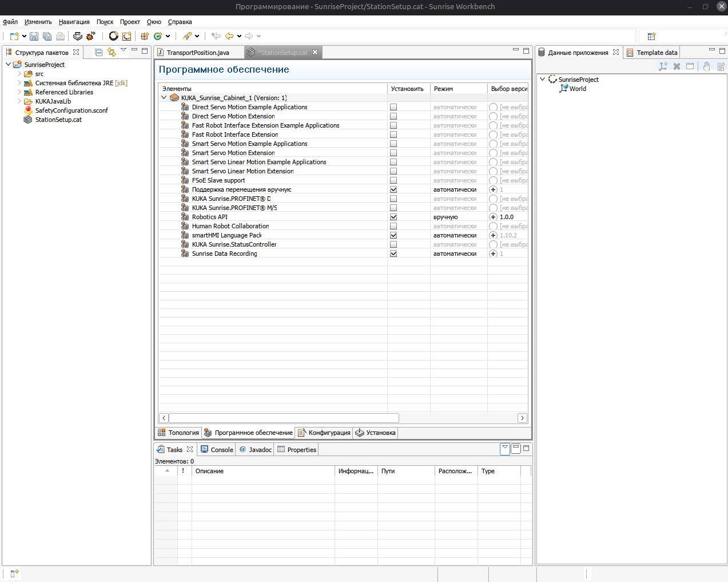Screen dimensions: 728x582
Task: Click the New Java class toolbar icon
Action: (x=158, y=36)
